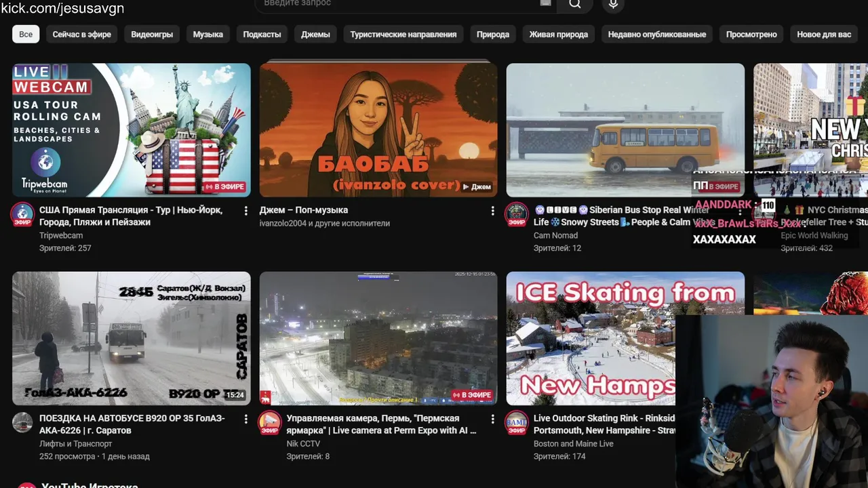Open more options for ПОЕЗДКА НА АВТОБУСЕ video
Viewport: 868px width, 488px height.
tap(245, 420)
